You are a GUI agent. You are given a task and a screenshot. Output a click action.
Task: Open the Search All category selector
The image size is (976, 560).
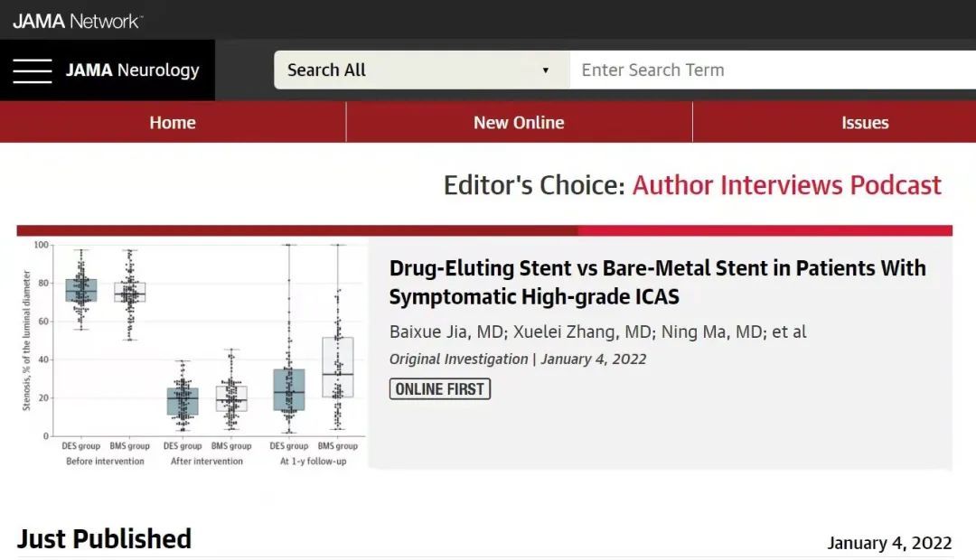click(x=421, y=70)
